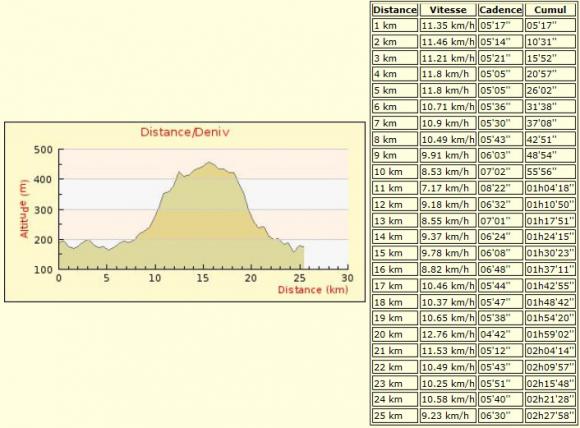
Task: Click the 02h27'58'' total time cell
Action: [x=550, y=415]
